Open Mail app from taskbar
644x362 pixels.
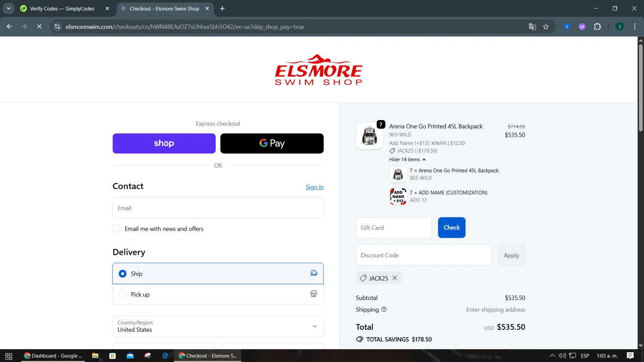(x=130, y=356)
